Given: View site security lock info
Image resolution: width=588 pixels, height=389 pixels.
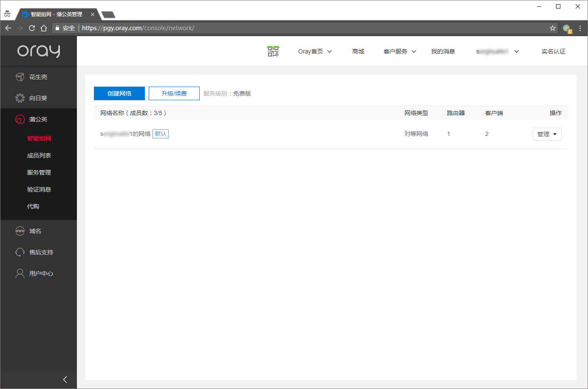Looking at the screenshot, I should tap(57, 28).
